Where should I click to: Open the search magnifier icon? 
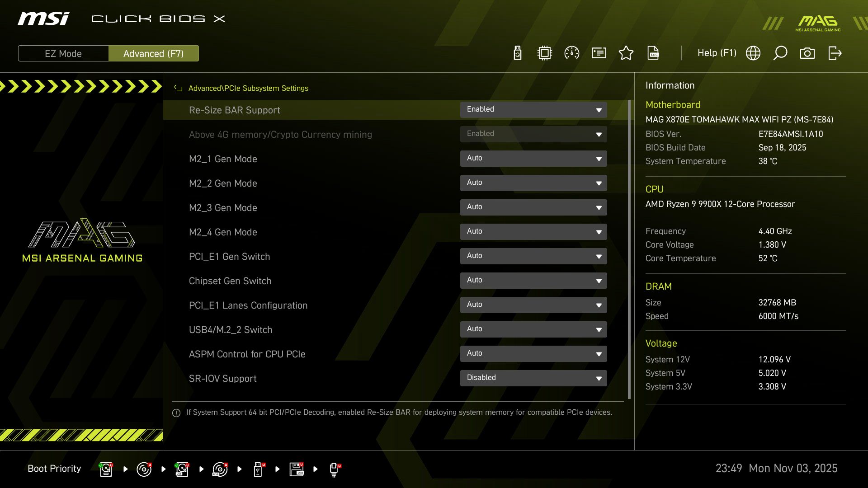point(780,53)
